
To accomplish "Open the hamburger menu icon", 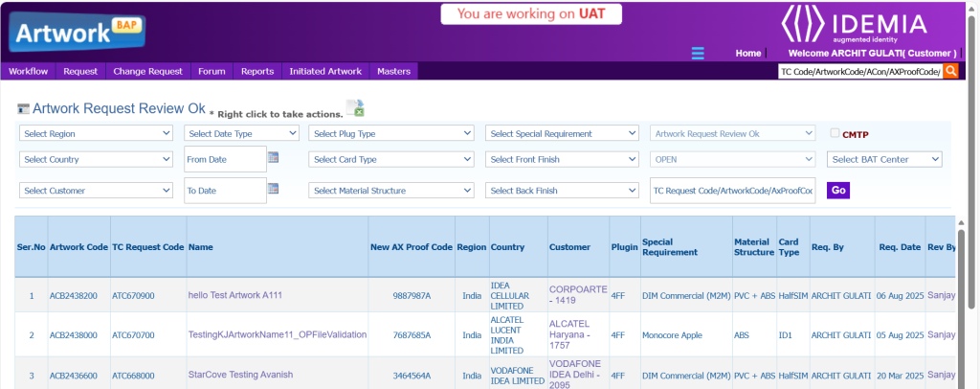I will 698,53.
